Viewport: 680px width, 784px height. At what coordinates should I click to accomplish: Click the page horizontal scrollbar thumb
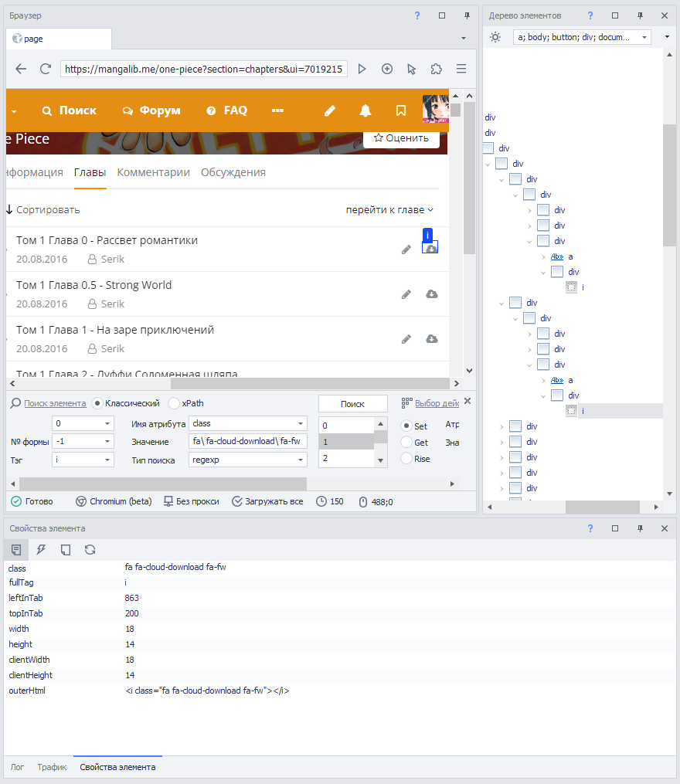point(310,383)
